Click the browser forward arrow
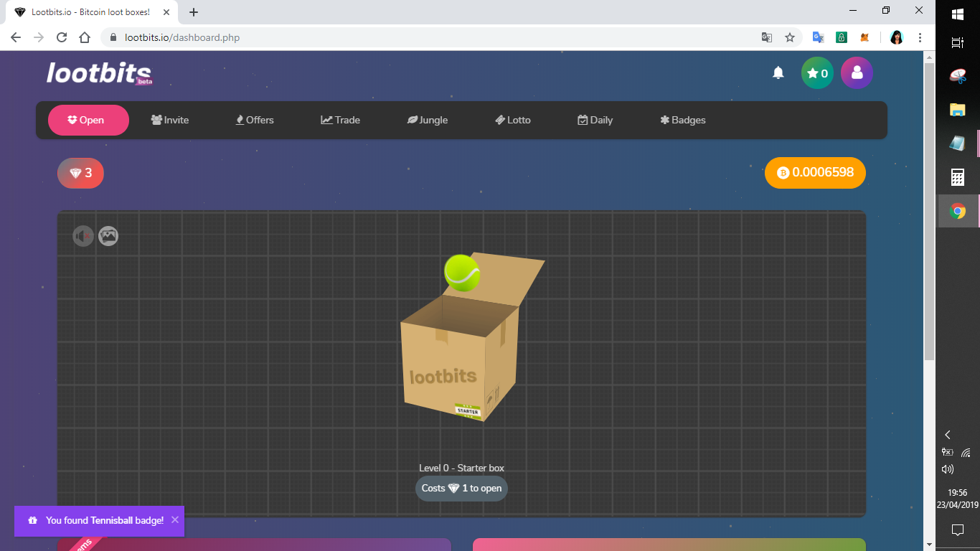 click(39, 37)
